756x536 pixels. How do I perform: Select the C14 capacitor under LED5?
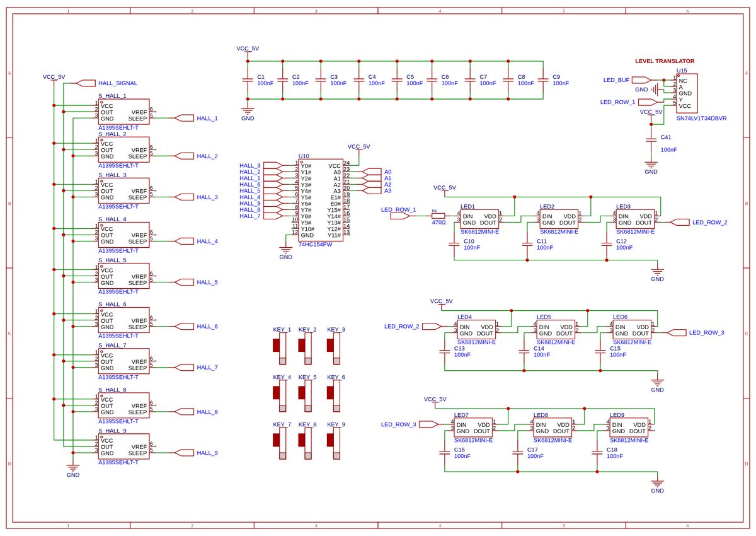pyautogui.click(x=524, y=351)
